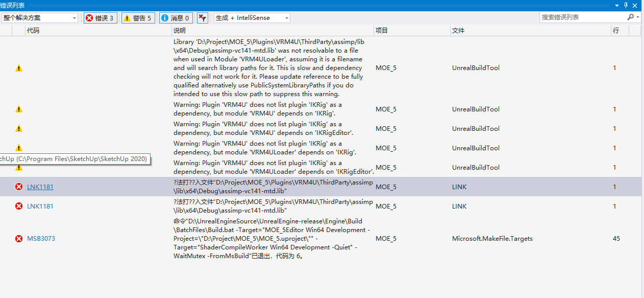644x298 pixels.
Task: Click the red error icon in the unselected LNK1181 row
Action: (19, 207)
